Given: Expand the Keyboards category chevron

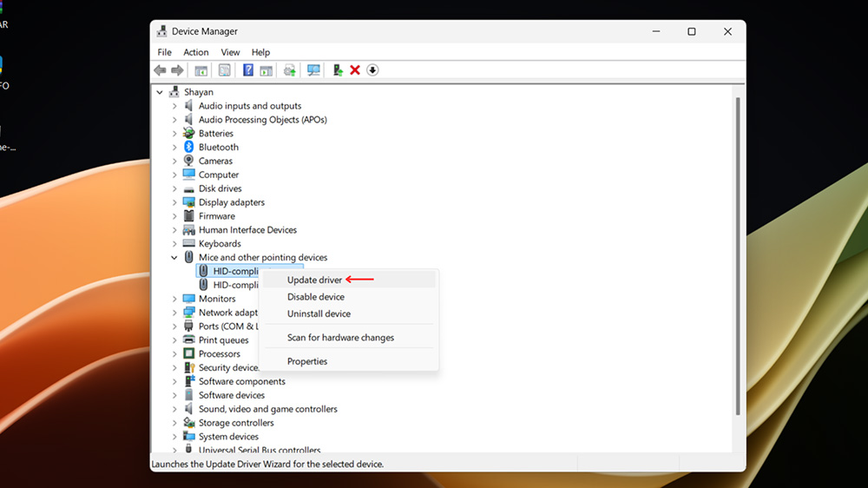Looking at the screenshot, I should click(x=174, y=244).
